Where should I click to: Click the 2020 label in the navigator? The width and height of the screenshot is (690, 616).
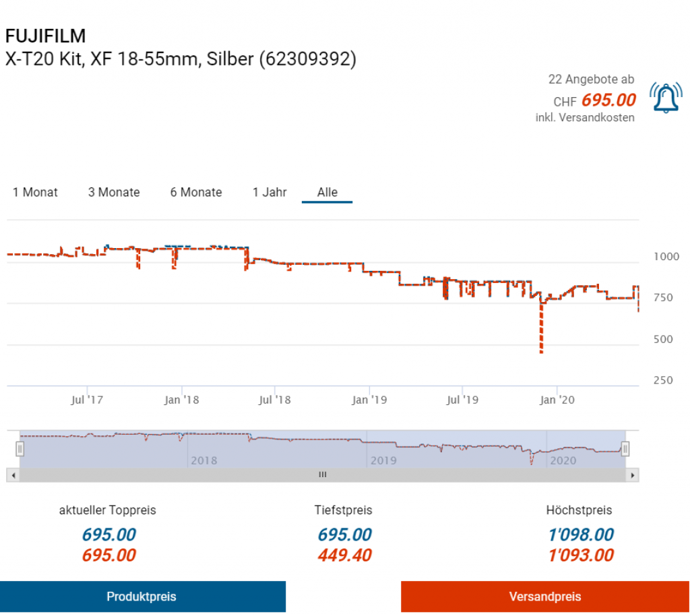(563, 461)
